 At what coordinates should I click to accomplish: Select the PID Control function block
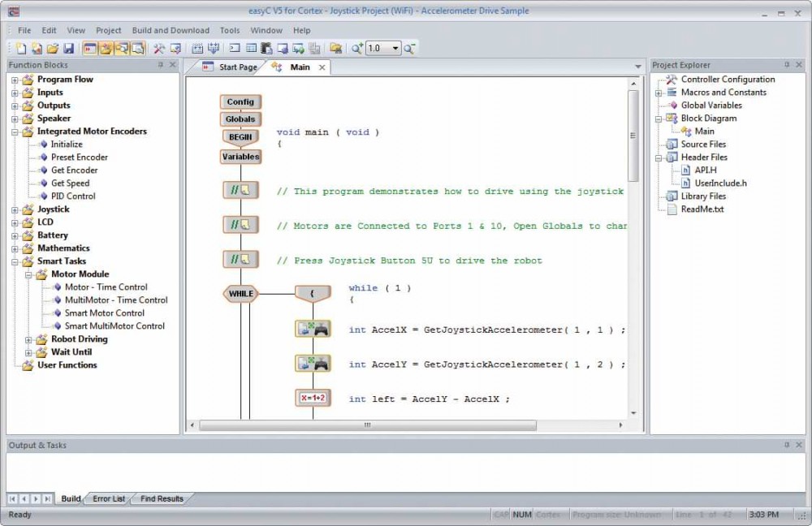(x=73, y=196)
